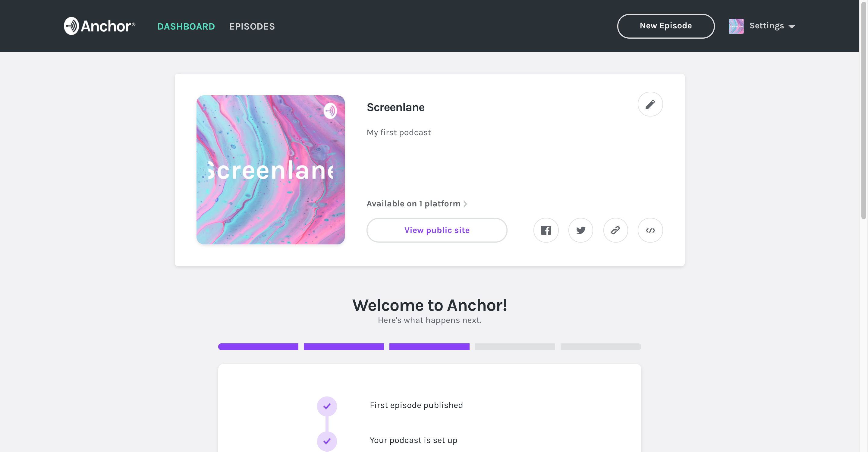Screen dimensions: 868x452
Task: Click the Twitter share icon
Action: point(580,230)
